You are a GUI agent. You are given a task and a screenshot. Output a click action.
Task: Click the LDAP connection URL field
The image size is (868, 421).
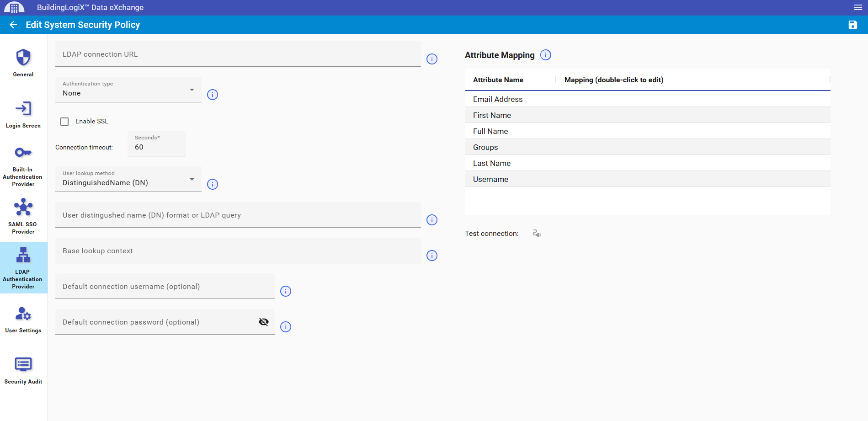(238, 54)
